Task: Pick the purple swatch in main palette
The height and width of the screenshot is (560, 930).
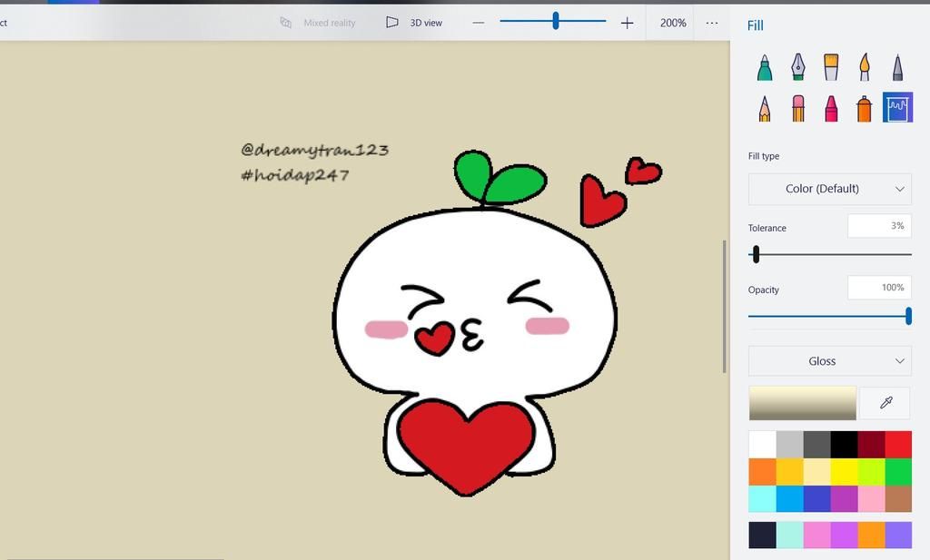Action: tap(844, 499)
